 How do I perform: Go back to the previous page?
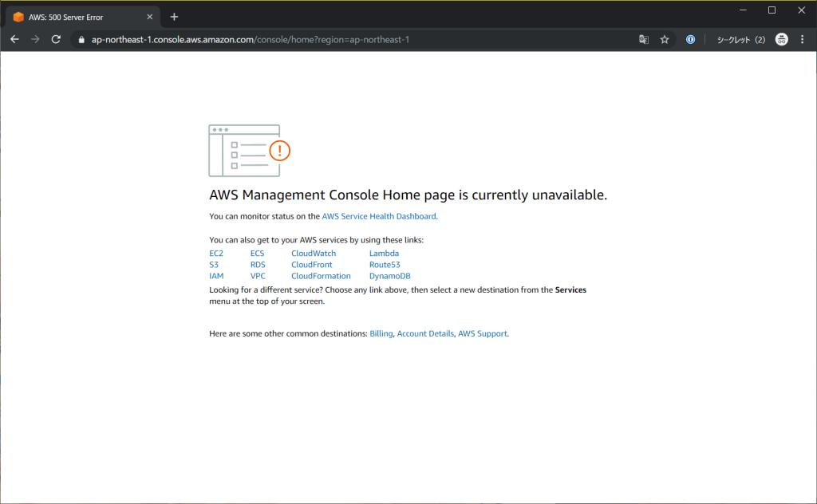point(14,40)
